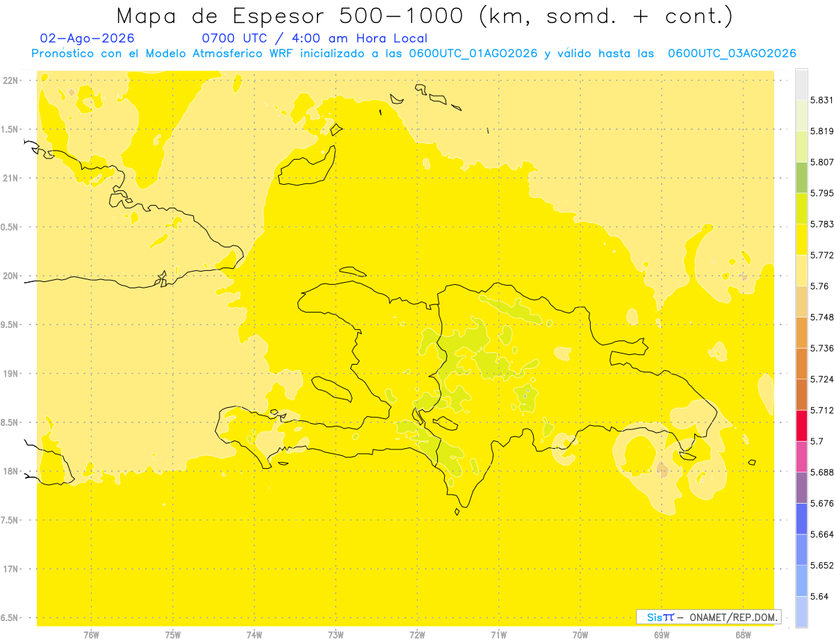
Task: Click the 'ONAMET/REP.DOM.' attribution label
Action: [734, 617]
